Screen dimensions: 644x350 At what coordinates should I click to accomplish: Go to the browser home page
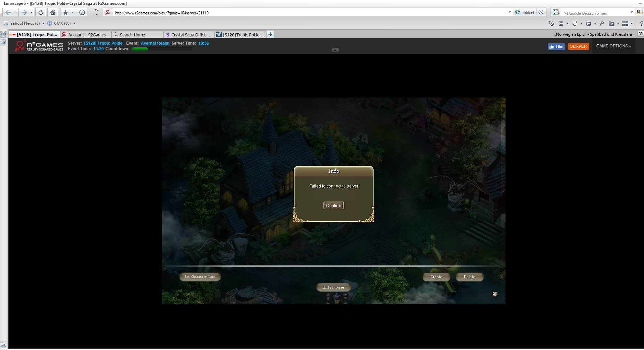[53, 13]
